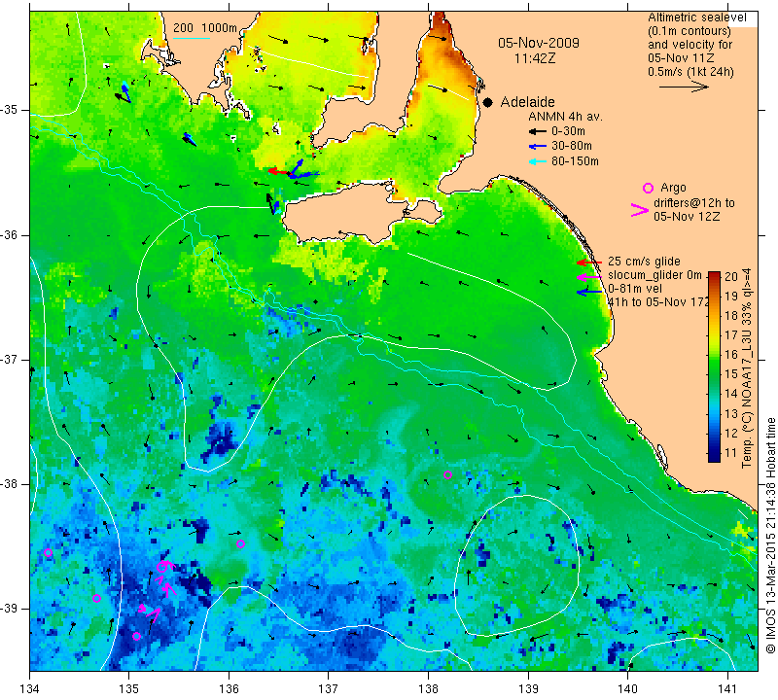Click the 'slocum_glider 0m' label

point(654,275)
